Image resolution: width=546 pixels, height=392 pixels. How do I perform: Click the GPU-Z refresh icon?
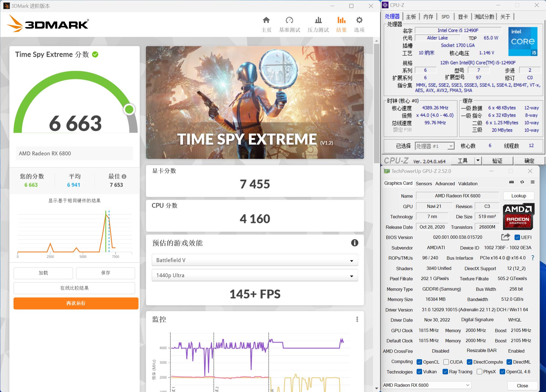point(522,182)
